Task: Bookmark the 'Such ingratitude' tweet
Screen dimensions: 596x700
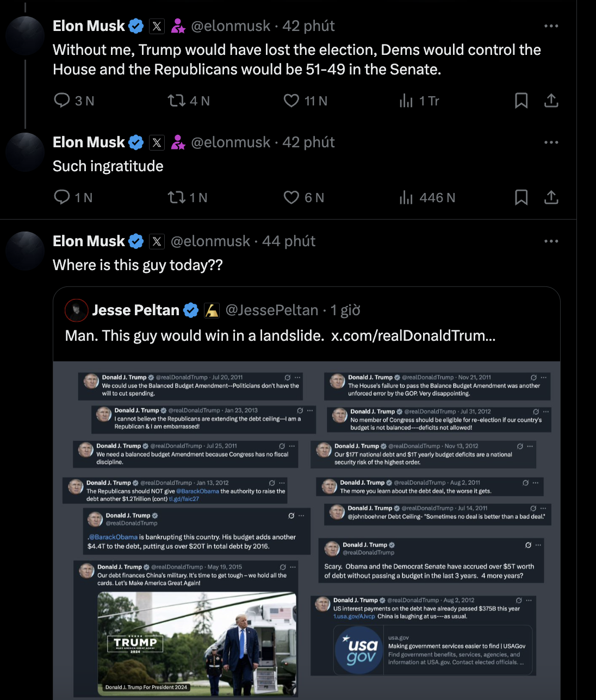Action: (521, 197)
